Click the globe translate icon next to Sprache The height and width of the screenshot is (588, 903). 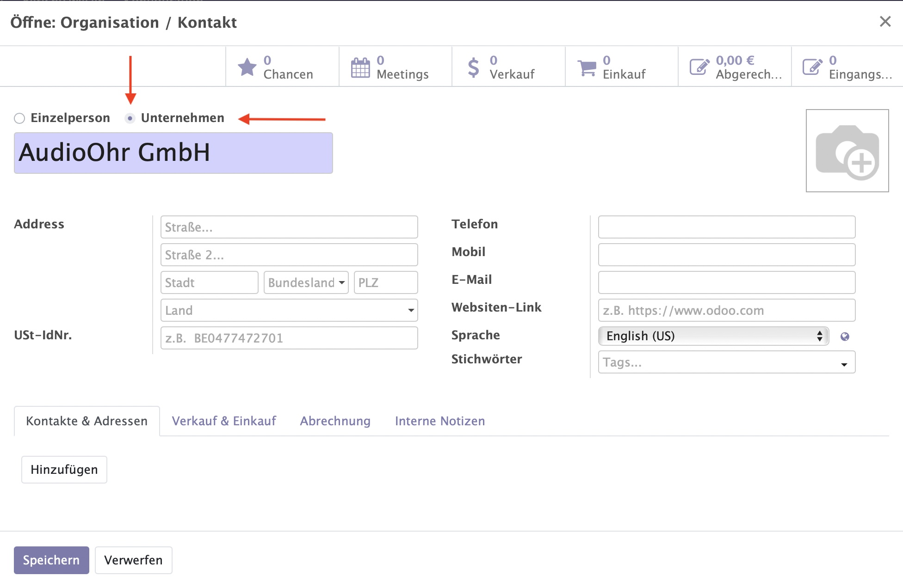coord(845,337)
